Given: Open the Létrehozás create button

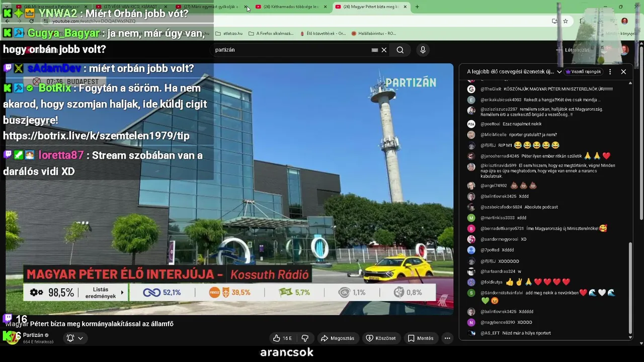Looking at the screenshot, I should tap(573, 50).
